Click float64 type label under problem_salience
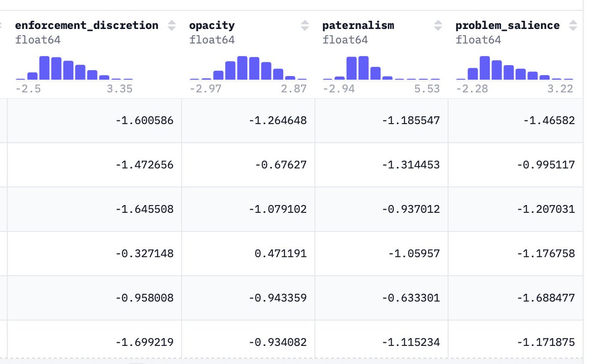The width and height of the screenshot is (589, 364). (x=479, y=40)
